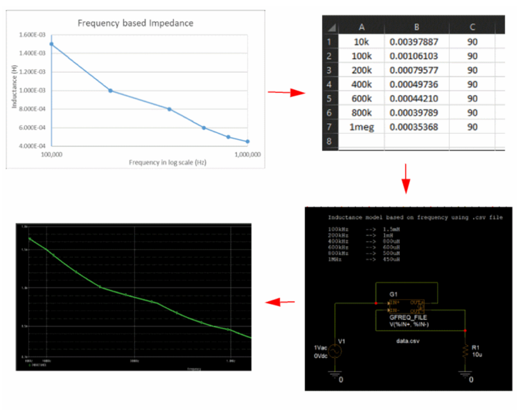The width and height of the screenshot is (532, 410).
Task: Click the red arrow pointing to the plot
Action: pyautogui.click(x=281, y=302)
